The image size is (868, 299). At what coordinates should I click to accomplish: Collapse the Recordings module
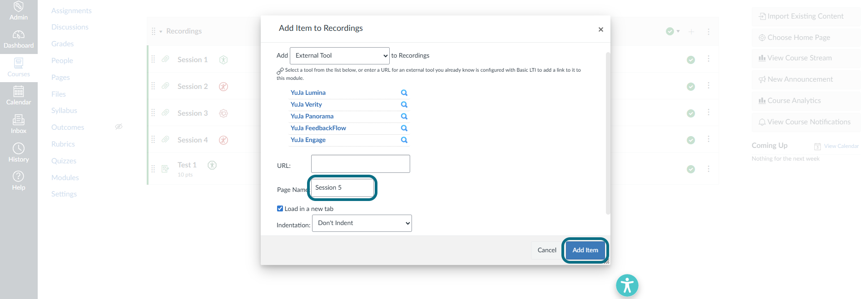(x=161, y=32)
